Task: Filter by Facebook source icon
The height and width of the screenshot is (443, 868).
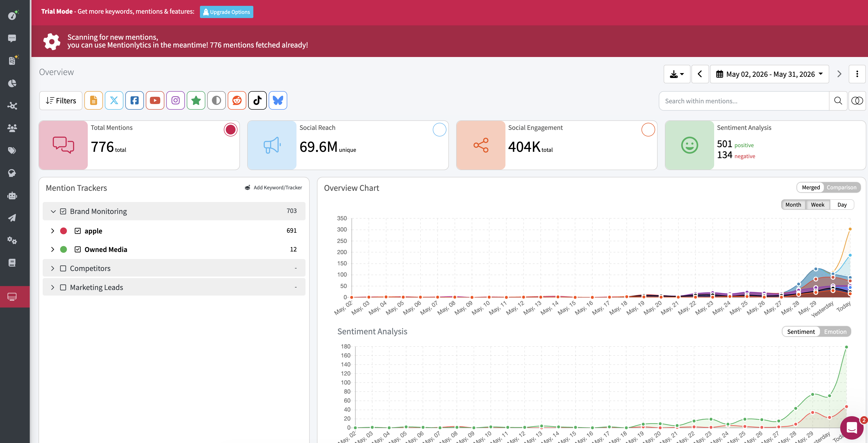Action: (x=134, y=100)
